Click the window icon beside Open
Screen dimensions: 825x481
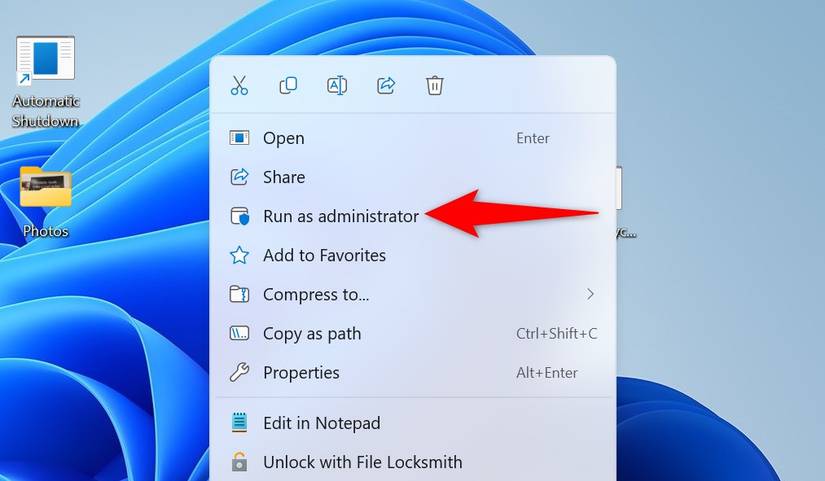click(x=239, y=138)
